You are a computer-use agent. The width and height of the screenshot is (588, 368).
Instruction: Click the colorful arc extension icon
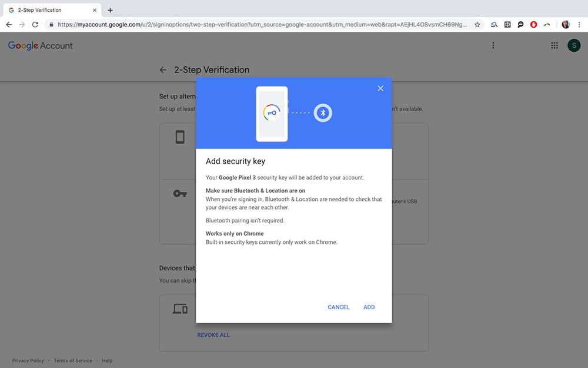[547, 25]
